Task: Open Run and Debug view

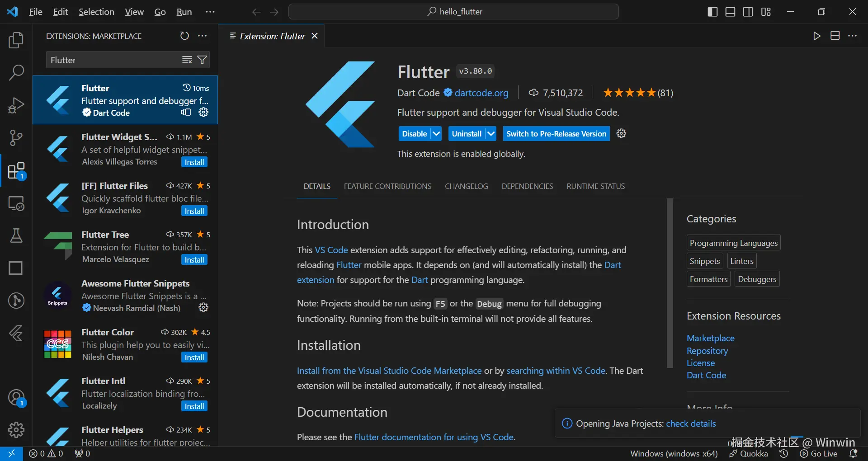Action: (16, 105)
